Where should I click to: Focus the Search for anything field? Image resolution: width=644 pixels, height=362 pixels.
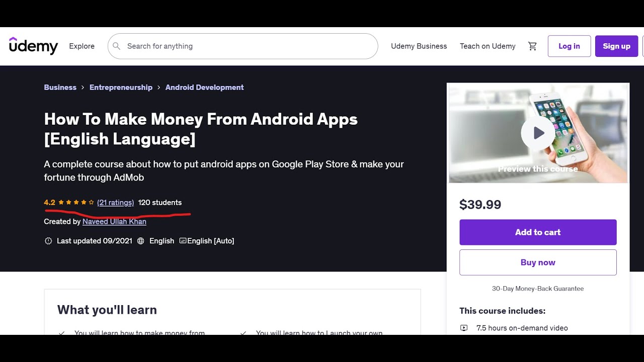tap(243, 46)
